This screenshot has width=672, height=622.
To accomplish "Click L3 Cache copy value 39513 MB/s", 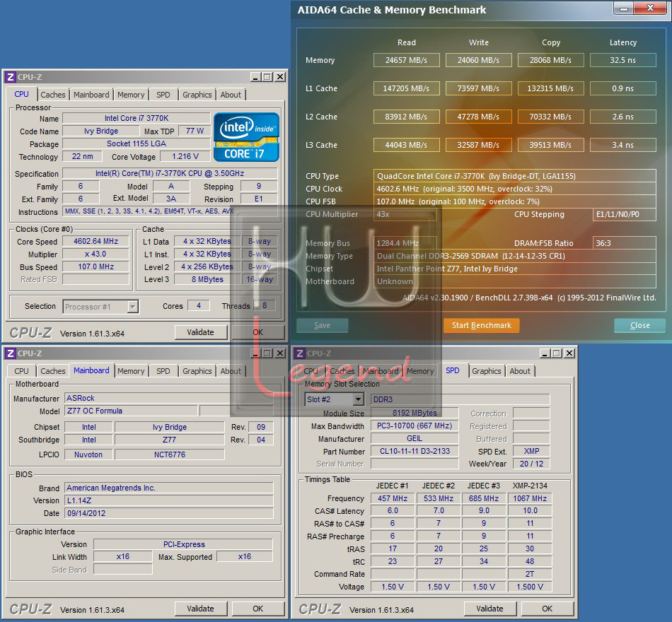I will tap(551, 145).
